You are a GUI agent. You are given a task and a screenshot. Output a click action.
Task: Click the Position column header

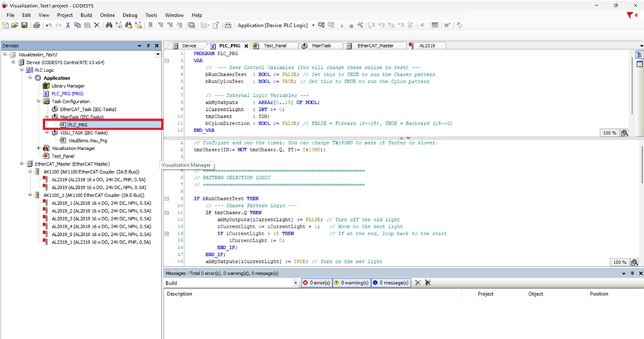(599, 294)
